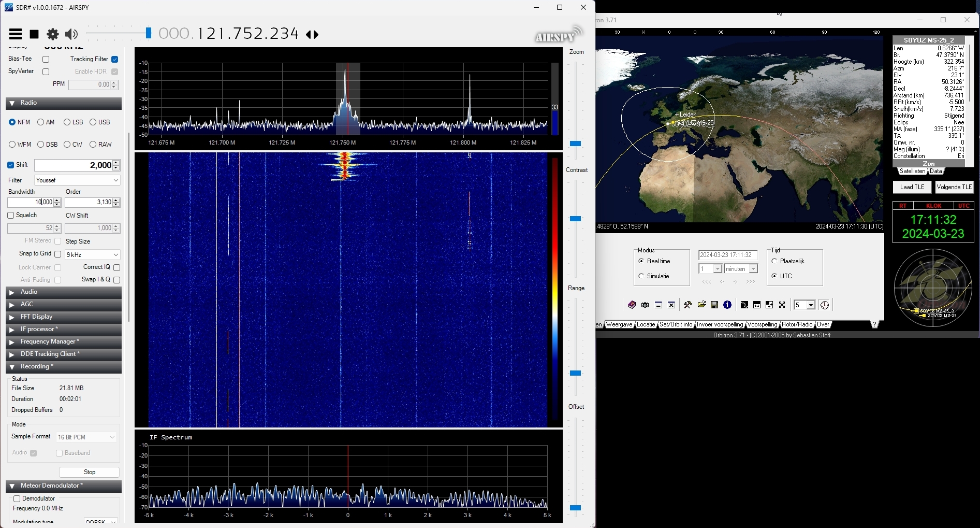Open the Orbitron help book icon

coord(632,305)
